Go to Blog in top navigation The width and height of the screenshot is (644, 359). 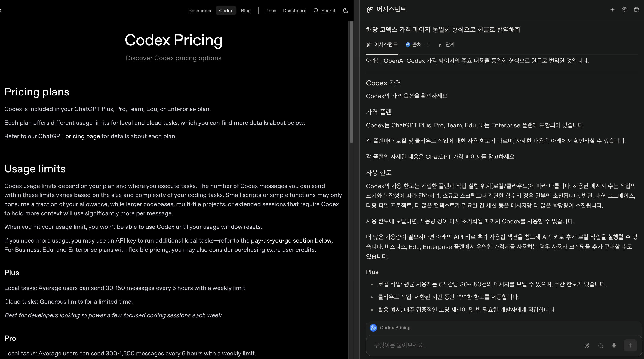[x=246, y=11]
